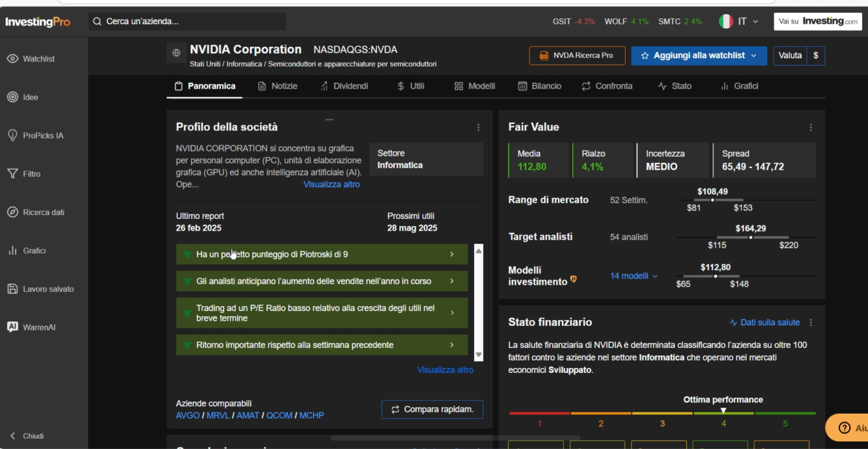Click the Target analisti range marker
868x449 pixels.
[x=751, y=237]
